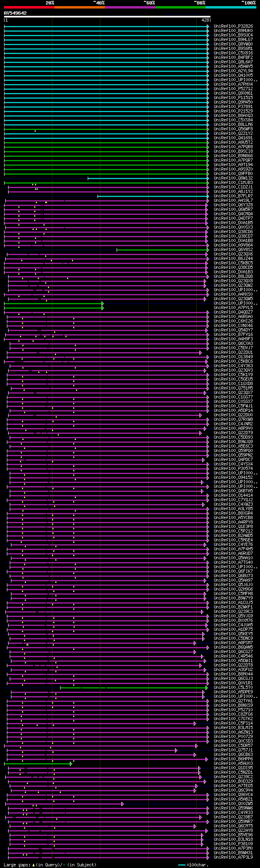The width and height of the screenshot is (260, 868).
Task: Select hit label UniRef100_Q56WF8
Action: (x=233, y=129)
